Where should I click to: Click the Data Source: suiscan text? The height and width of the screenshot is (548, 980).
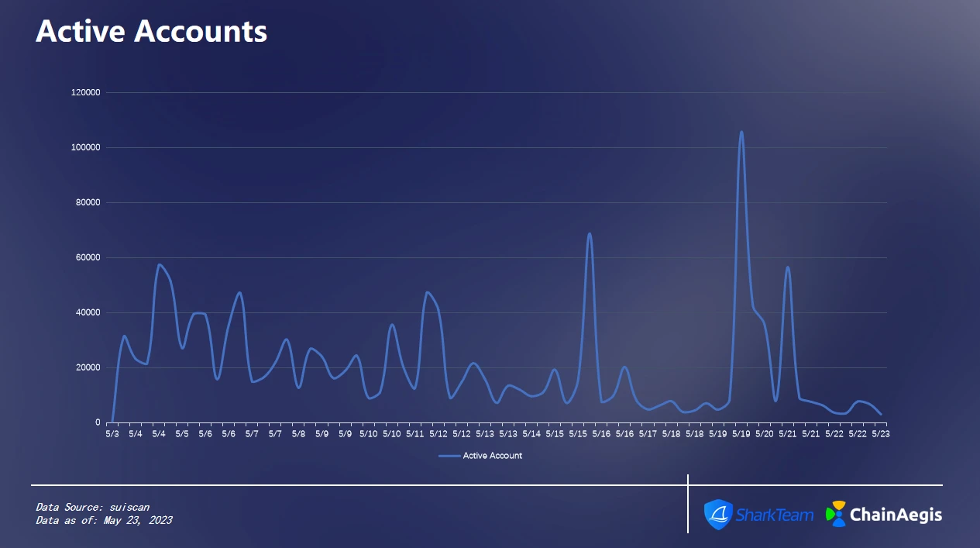click(92, 507)
